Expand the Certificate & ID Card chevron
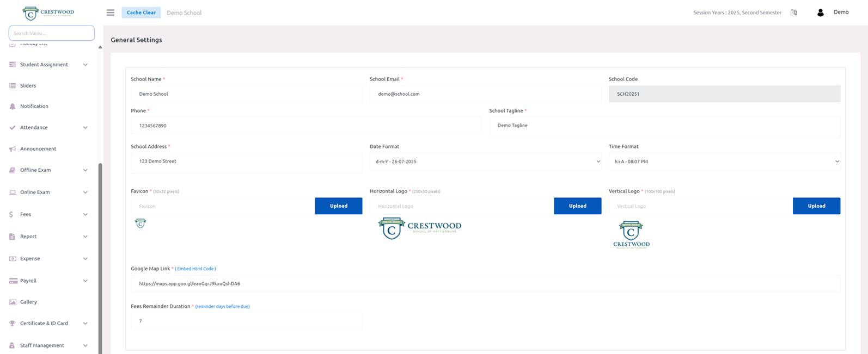The width and height of the screenshot is (868, 354). (x=85, y=324)
